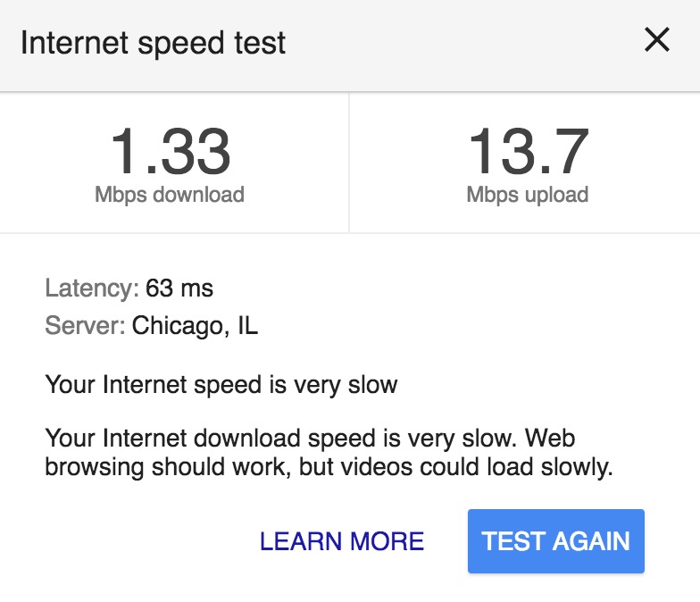Click the "Your Internet speed is very slow" summary

point(221,386)
